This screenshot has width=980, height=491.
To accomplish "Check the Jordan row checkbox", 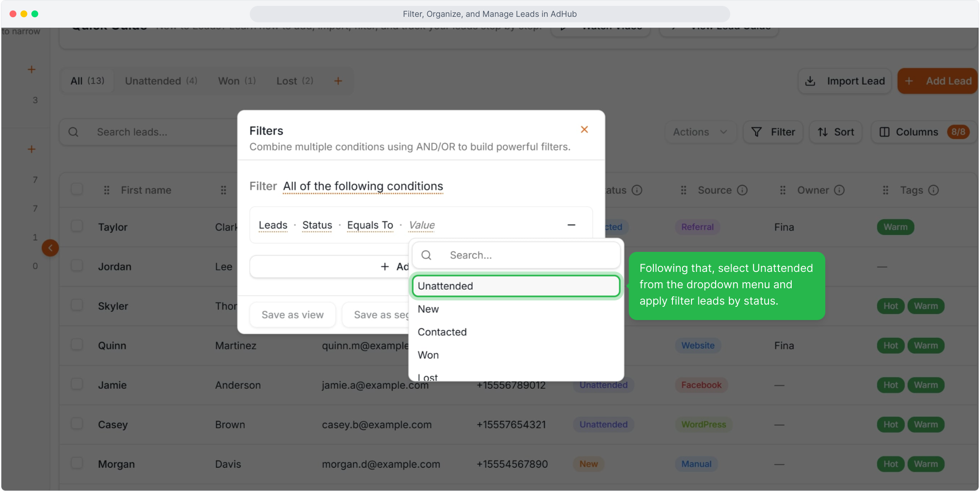I will pos(77,266).
